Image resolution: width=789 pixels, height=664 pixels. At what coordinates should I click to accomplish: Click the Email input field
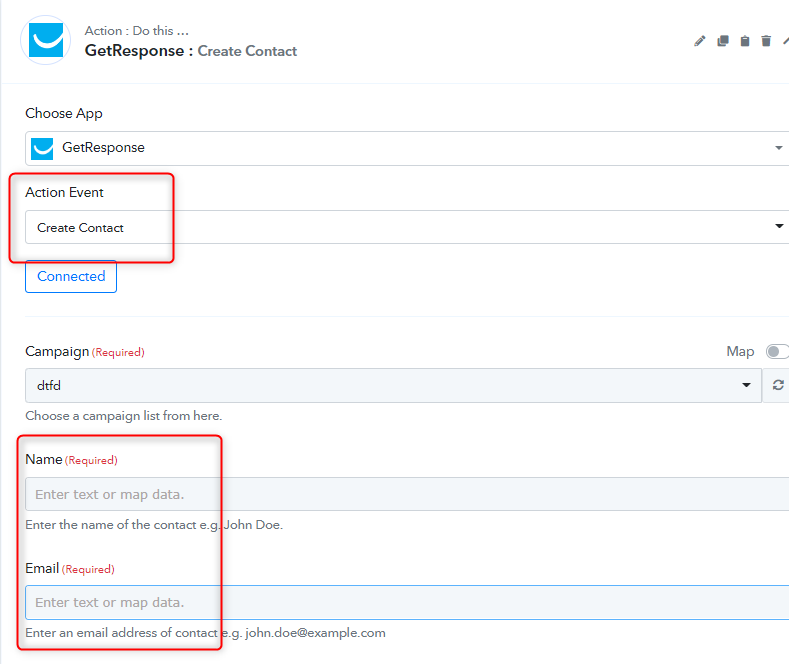coord(407,602)
